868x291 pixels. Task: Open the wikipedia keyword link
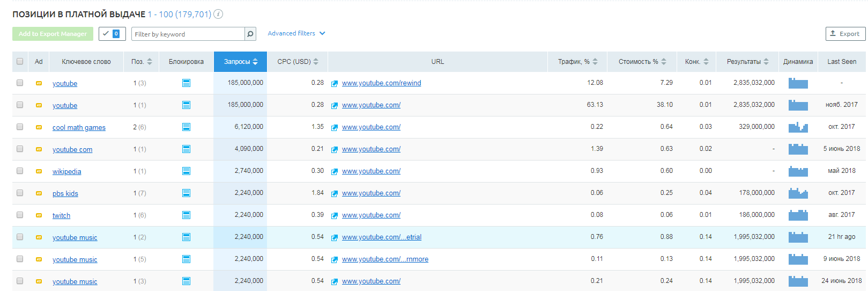tap(67, 172)
